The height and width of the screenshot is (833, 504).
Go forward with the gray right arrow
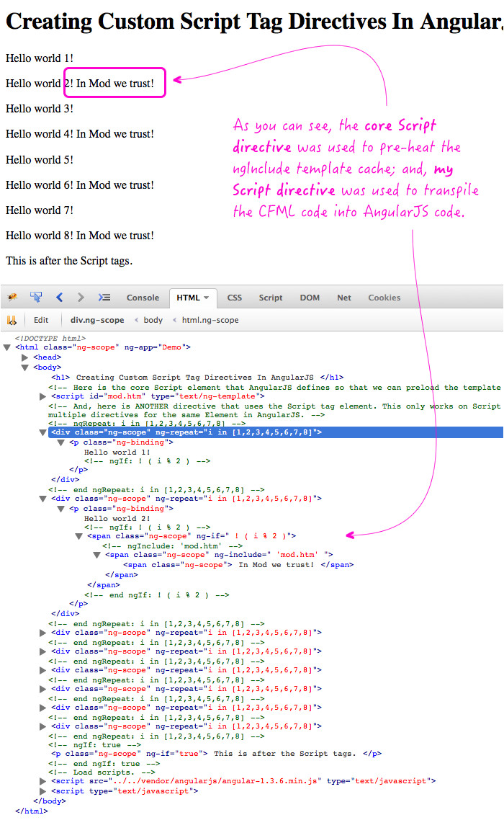point(81,297)
